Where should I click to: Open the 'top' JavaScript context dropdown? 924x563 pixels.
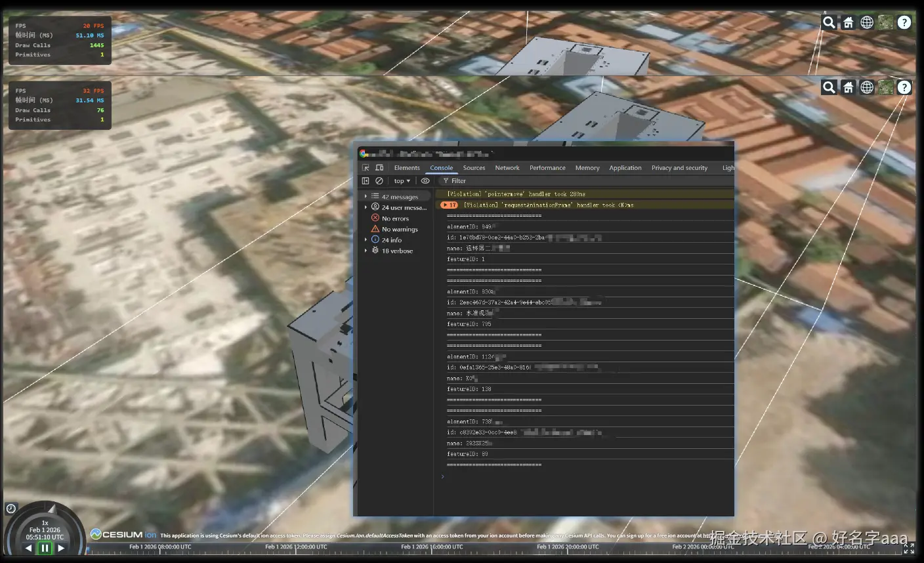402,181
